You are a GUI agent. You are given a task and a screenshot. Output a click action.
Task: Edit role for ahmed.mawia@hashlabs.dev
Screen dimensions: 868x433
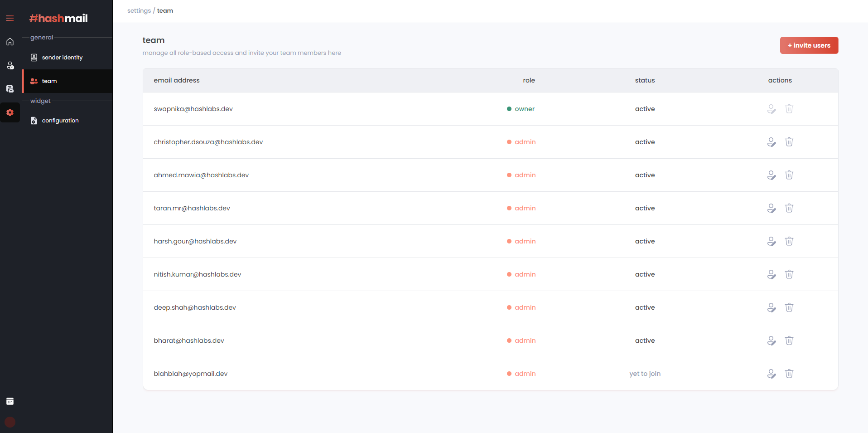click(x=772, y=175)
